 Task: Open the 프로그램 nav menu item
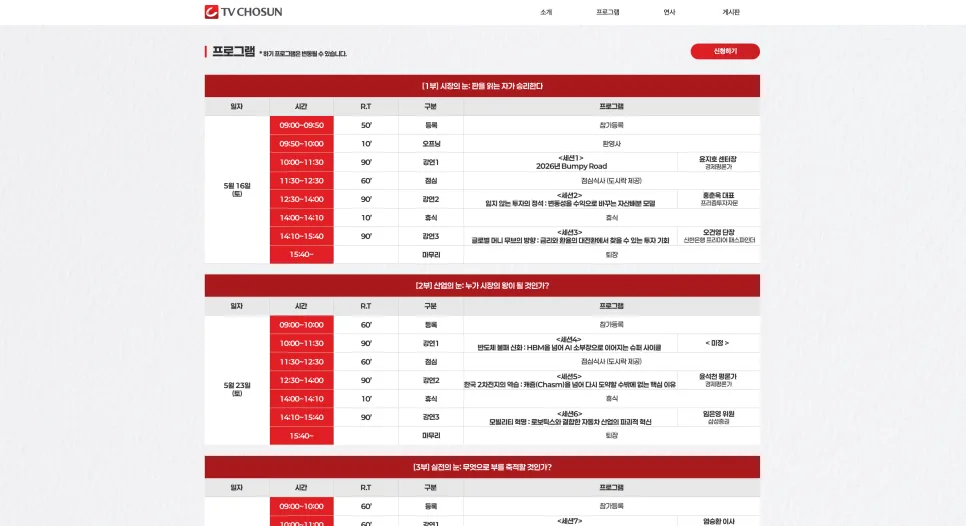(607, 12)
